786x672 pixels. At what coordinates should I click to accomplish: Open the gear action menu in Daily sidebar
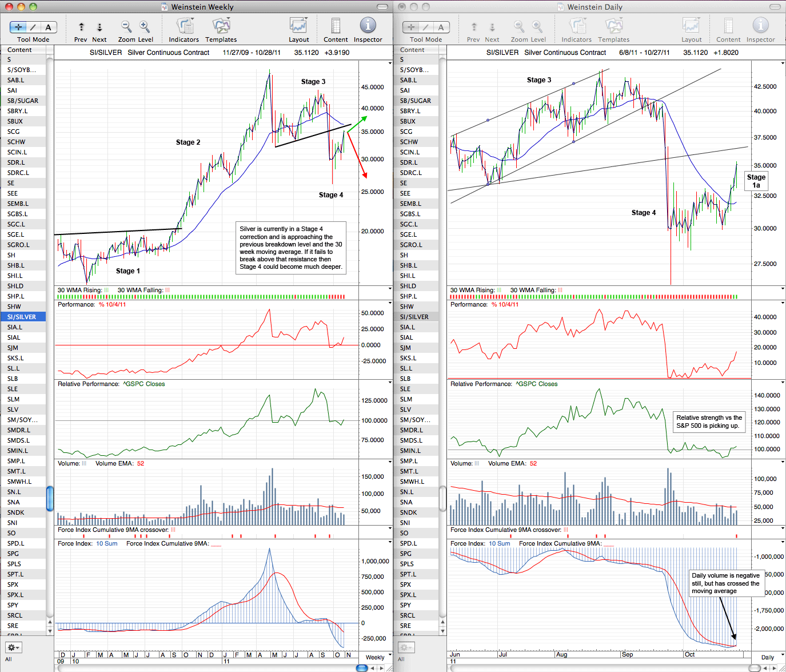[406, 647]
